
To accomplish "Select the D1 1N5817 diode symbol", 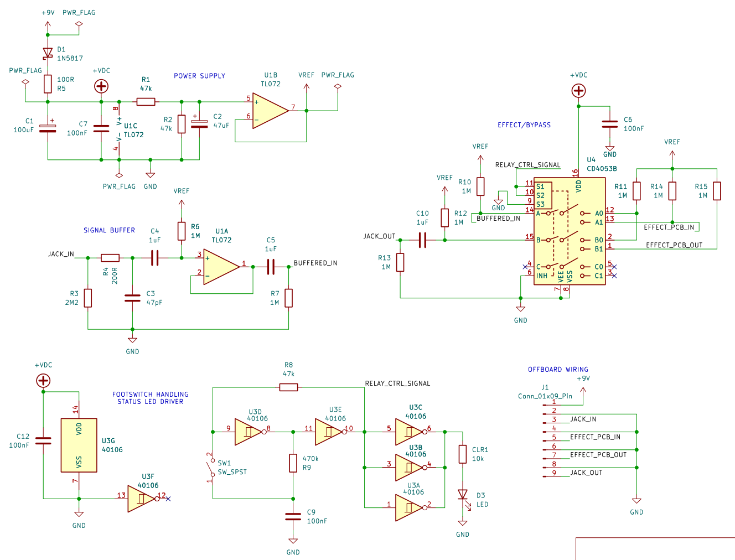I will pos(48,54).
